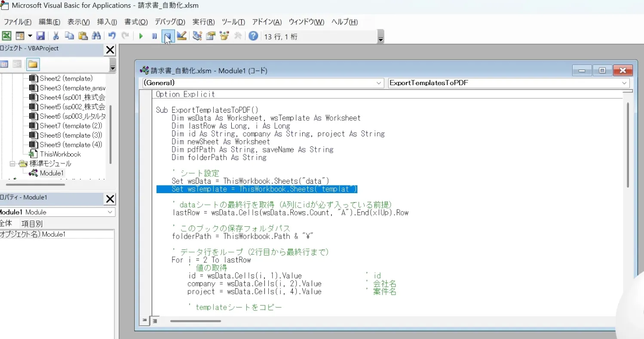
Task: Switch to Full Module View in code window
Action: click(x=154, y=321)
